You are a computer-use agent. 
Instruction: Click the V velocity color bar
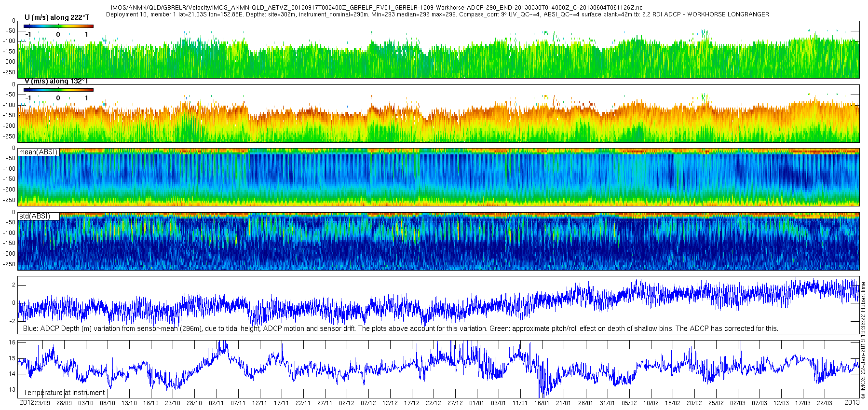pyautogui.click(x=58, y=90)
